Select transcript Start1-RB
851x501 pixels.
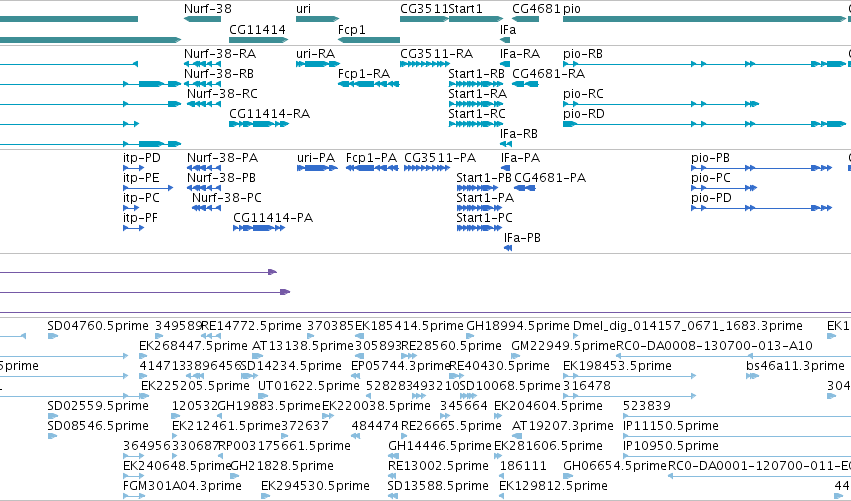coord(477,74)
